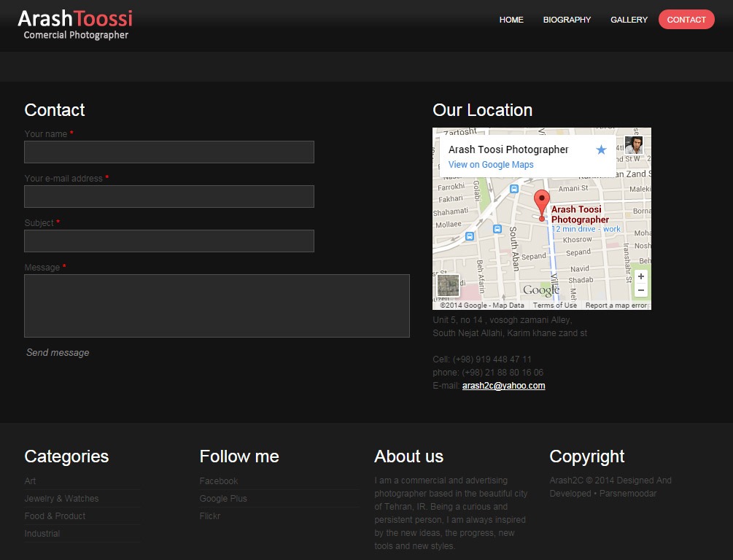Screen dimensions: 733x560
Task: Click the Subject text field
Action: [x=169, y=241]
